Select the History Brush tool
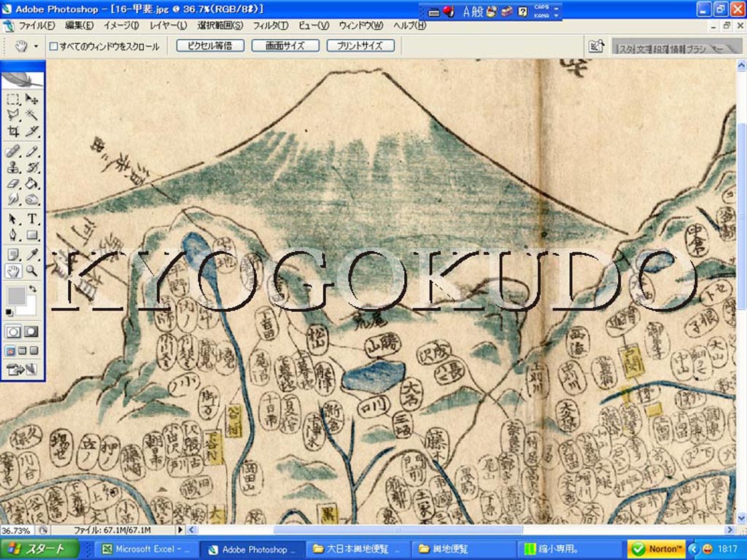The image size is (747, 560). click(x=31, y=168)
